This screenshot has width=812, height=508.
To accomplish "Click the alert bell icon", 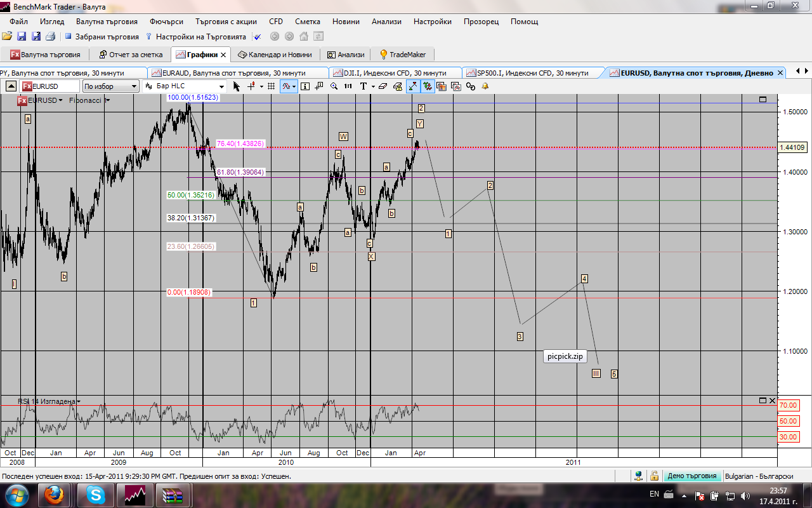I will point(485,86).
